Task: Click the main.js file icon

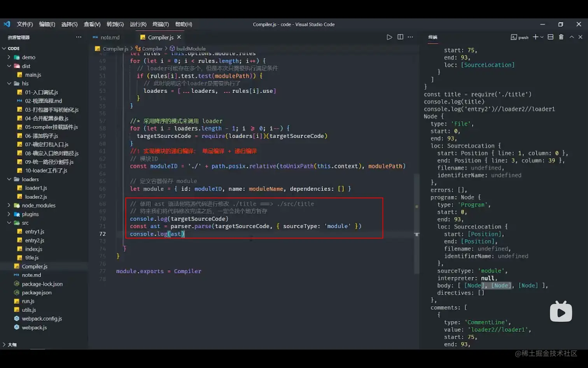Action: coord(19,75)
